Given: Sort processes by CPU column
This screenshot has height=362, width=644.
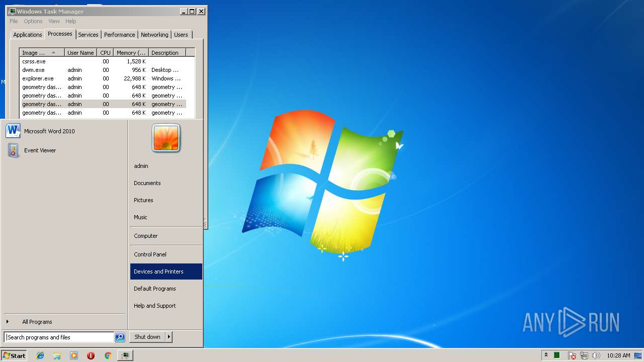Looking at the screenshot, I should (105, 53).
